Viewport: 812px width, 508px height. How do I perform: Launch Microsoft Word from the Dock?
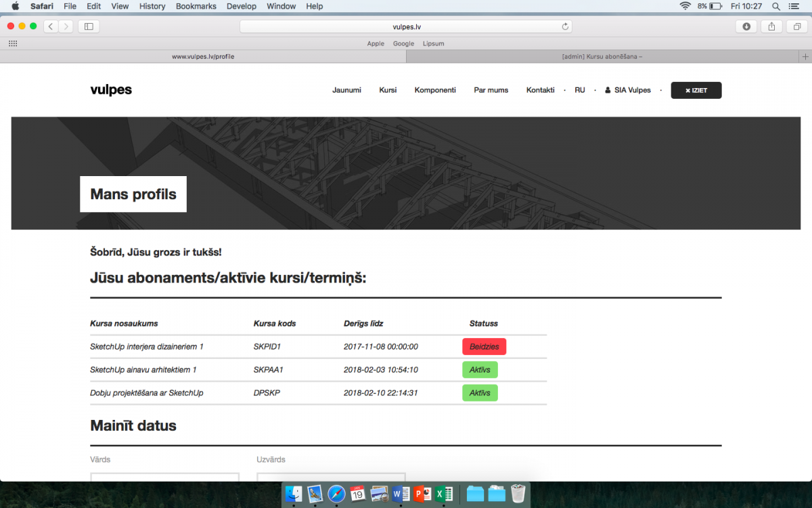(401, 494)
